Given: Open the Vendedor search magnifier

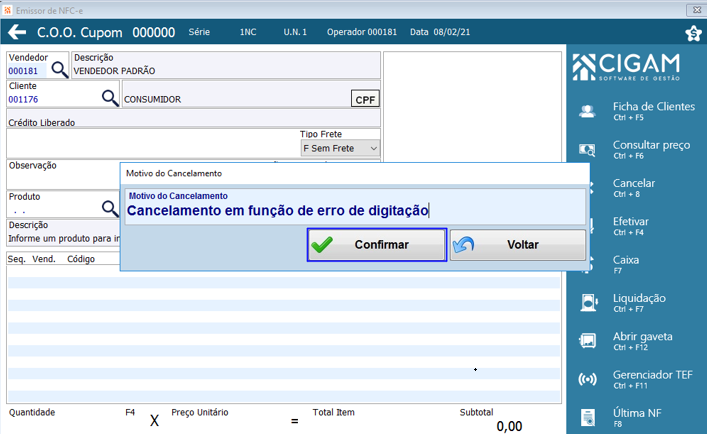Looking at the screenshot, I should click(x=60, y=70).
